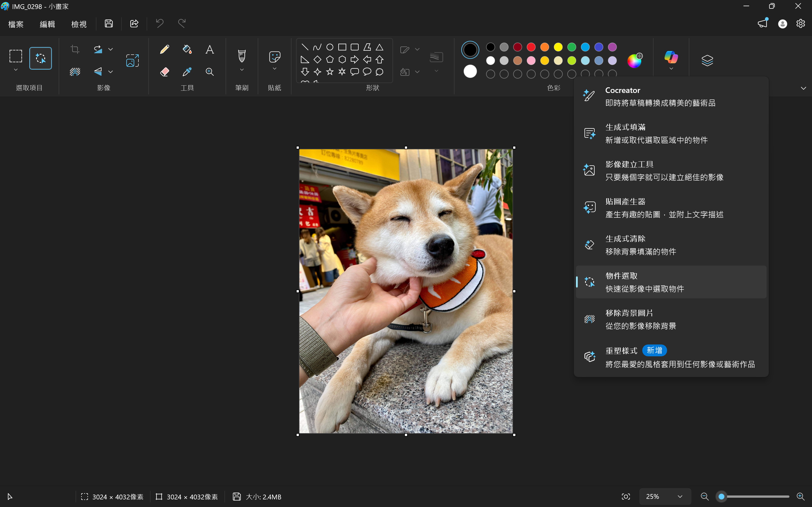Toggle the object select tool button
812x507 pixels.
tap(41, 58)
